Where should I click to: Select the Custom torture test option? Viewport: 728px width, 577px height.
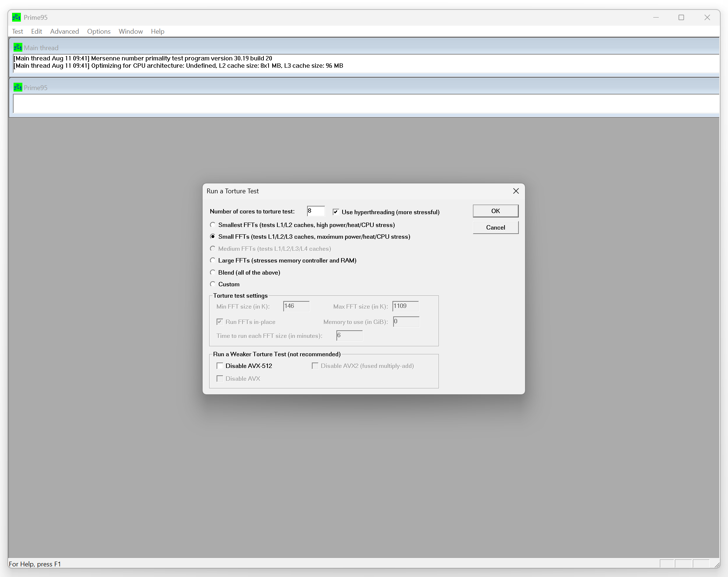click(x=213, y=284)
